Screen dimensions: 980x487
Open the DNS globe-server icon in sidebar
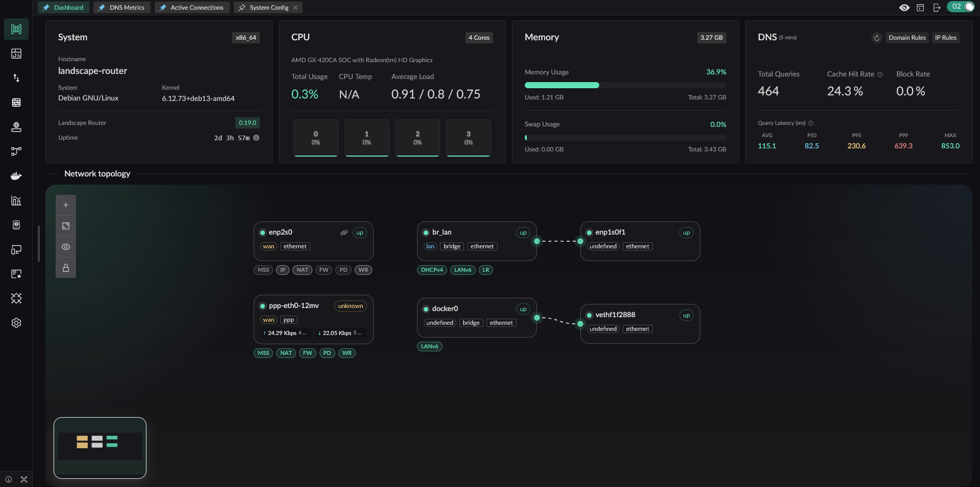click(16, 127)
